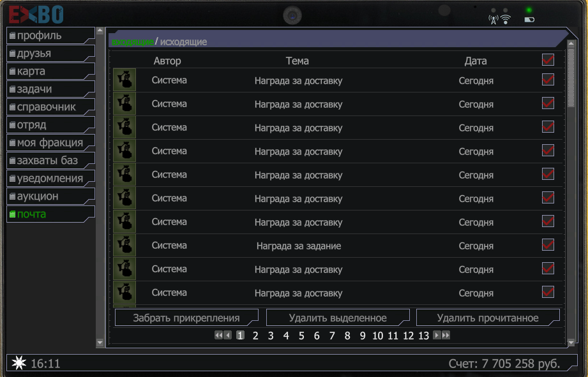Click the mail list scrollbar down arrow

point(571,342)
